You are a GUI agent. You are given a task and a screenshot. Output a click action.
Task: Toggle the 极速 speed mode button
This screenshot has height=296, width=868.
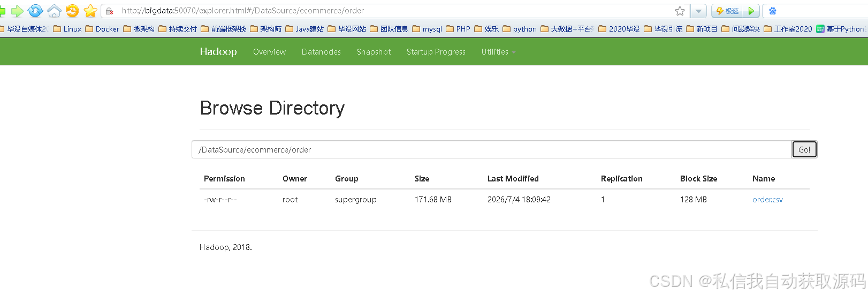(x=727, y=11)
